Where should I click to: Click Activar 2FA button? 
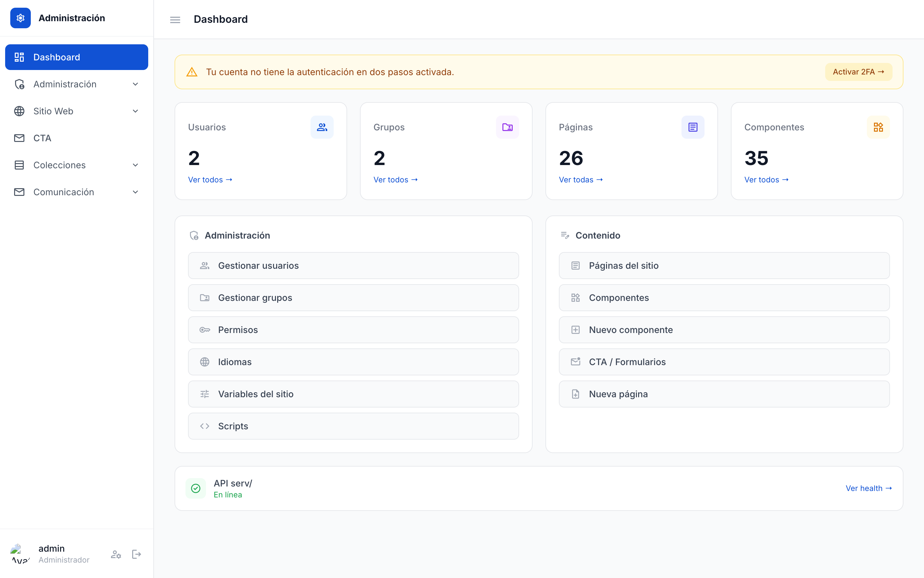coord(858,72)
